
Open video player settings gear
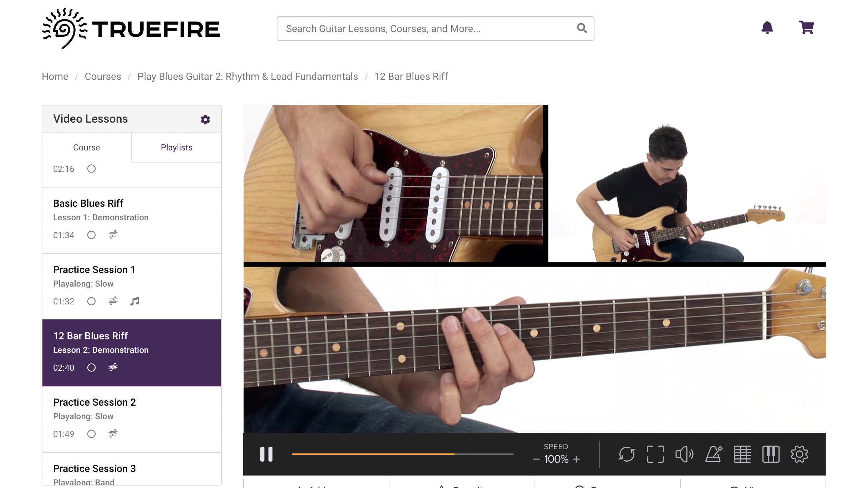[799, 454]
